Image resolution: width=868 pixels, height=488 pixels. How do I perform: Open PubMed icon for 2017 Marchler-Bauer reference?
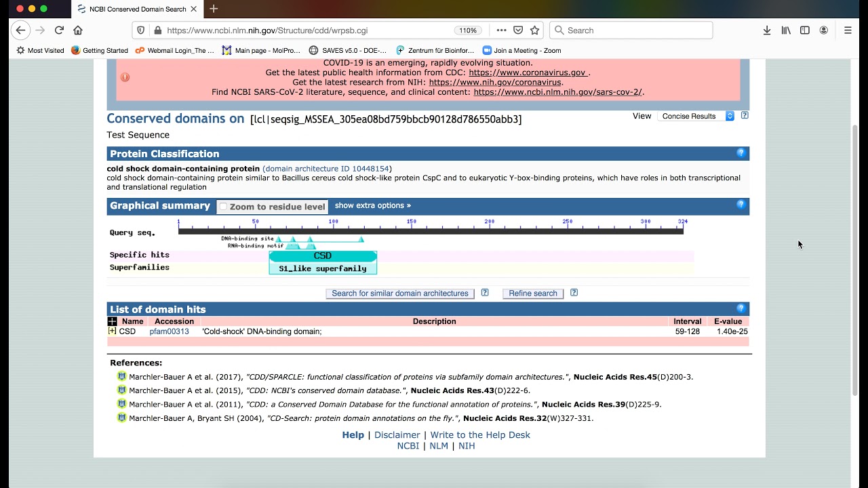pyautogui.click(x=121, y=376)
